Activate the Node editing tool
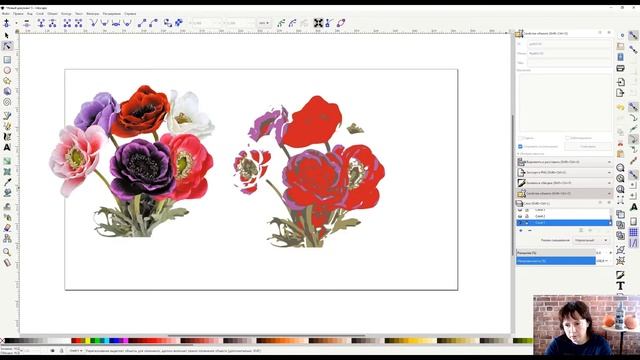The width and height of the screenshot is (640, 360). click(x=7, y=46)
